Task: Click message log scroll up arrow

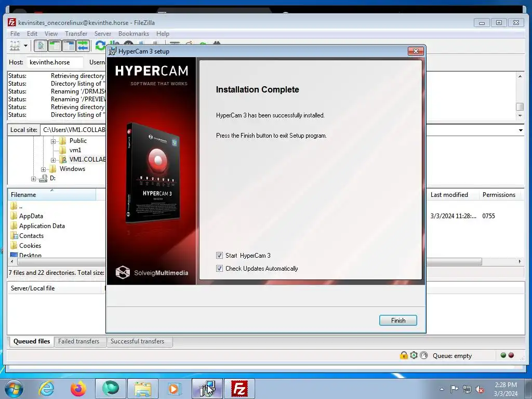Action: tap(520, 76)
